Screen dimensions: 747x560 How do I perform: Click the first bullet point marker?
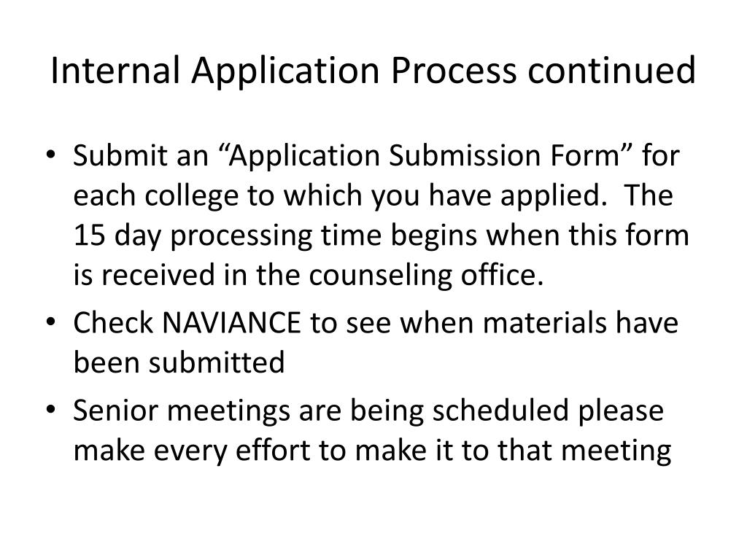pos(52,155)
